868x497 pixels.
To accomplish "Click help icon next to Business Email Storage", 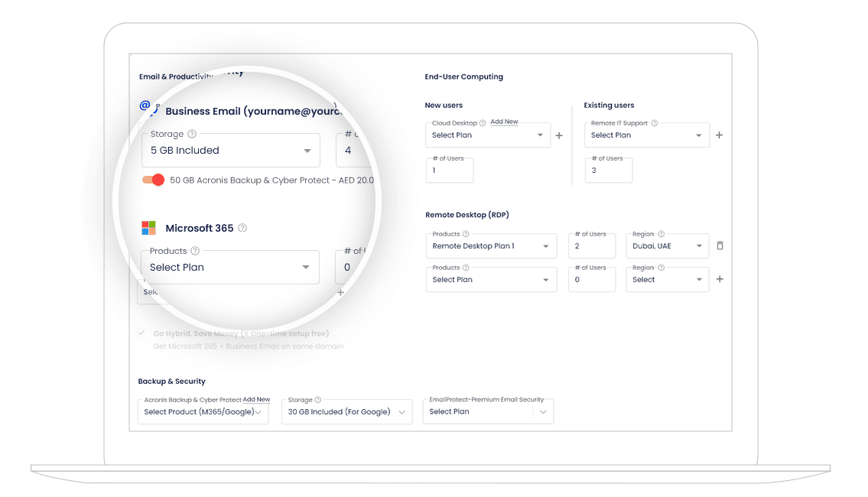I will (x=192, y=134).
